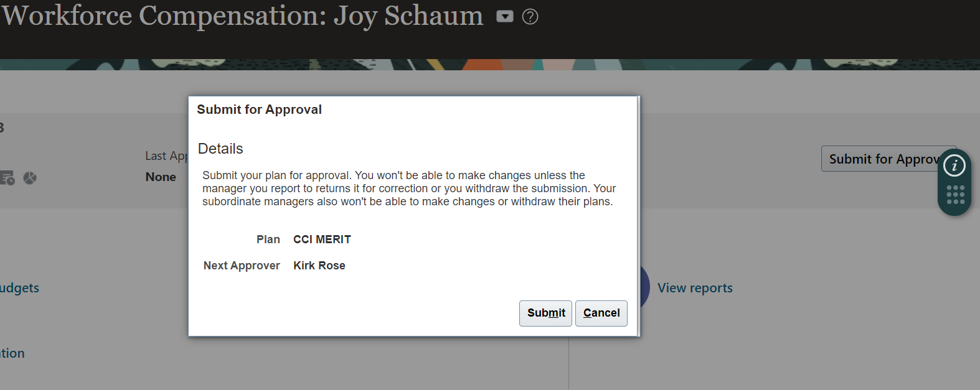Open the partially visible budgets link

19,288
